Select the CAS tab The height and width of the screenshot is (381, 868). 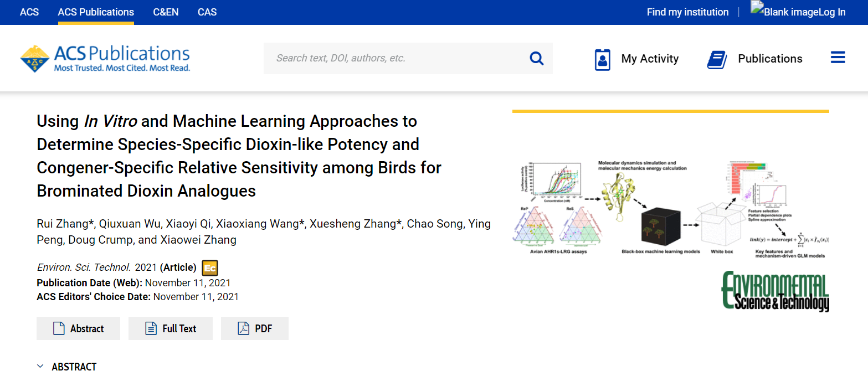coord(207,12)
